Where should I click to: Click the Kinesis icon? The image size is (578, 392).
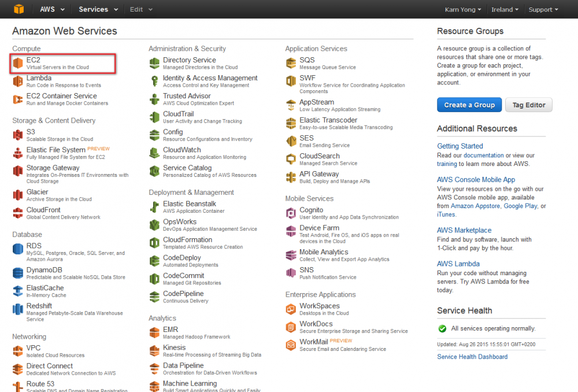point(154,351)
